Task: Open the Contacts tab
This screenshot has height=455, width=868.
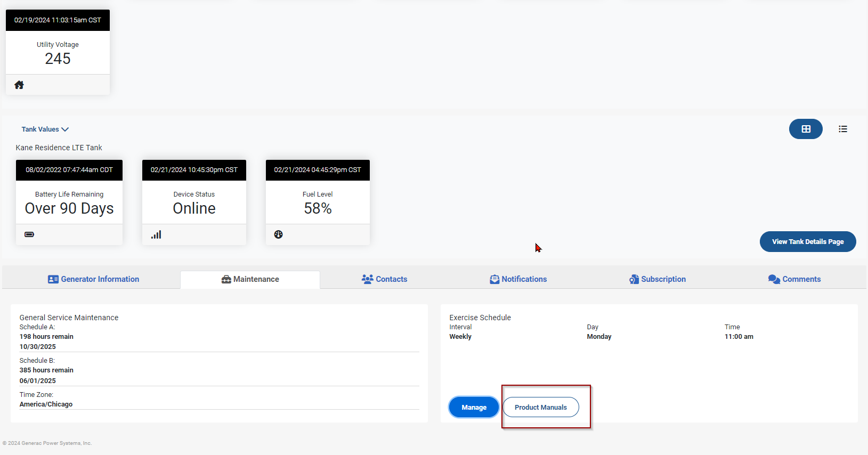Action: [x=384, y=279]
